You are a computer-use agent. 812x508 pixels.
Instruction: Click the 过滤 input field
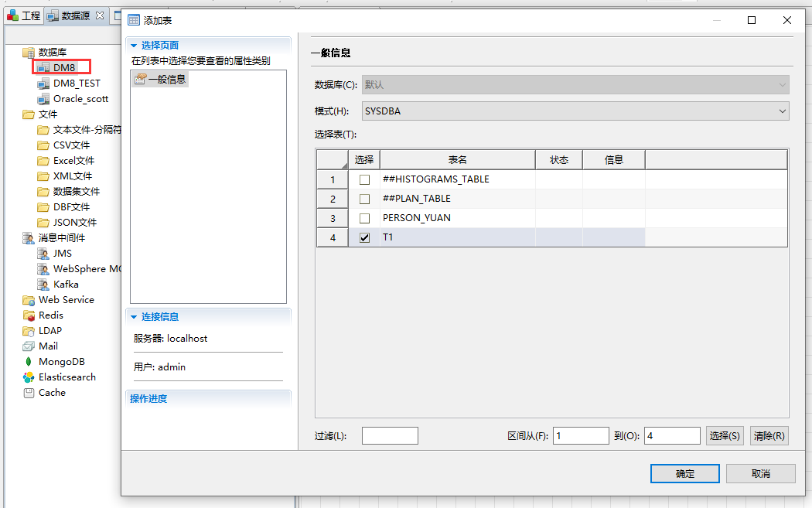[390, 436]
